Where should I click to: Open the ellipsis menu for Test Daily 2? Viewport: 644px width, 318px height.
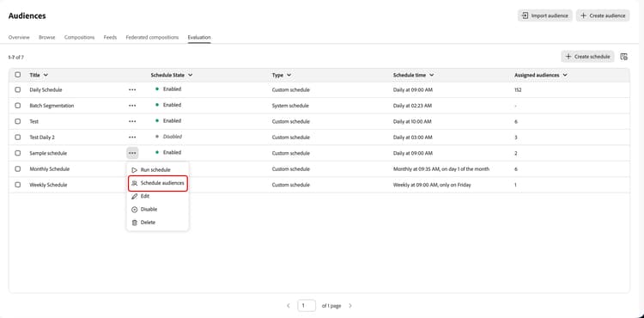pyautogui.click(x=132, y=138)
